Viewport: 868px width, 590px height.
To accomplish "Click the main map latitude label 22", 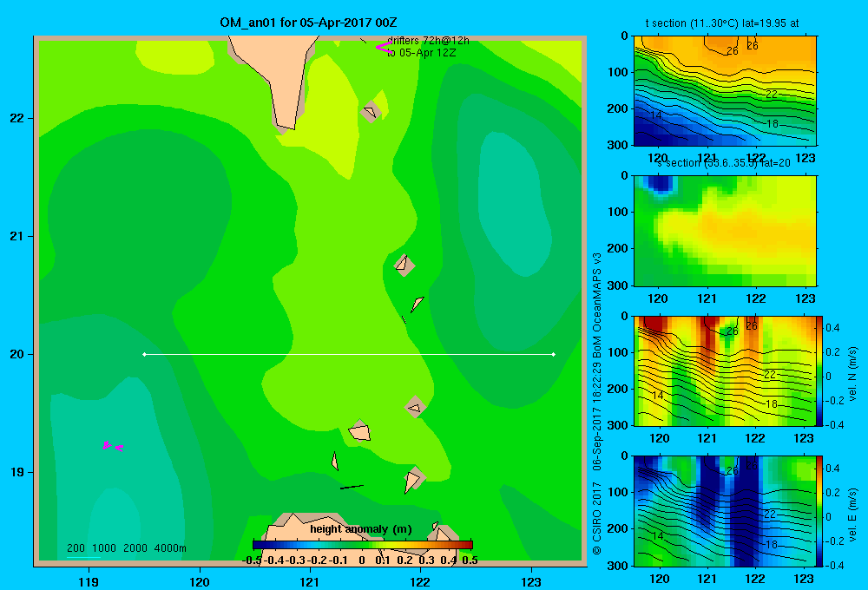I will (x=17, y=118).
